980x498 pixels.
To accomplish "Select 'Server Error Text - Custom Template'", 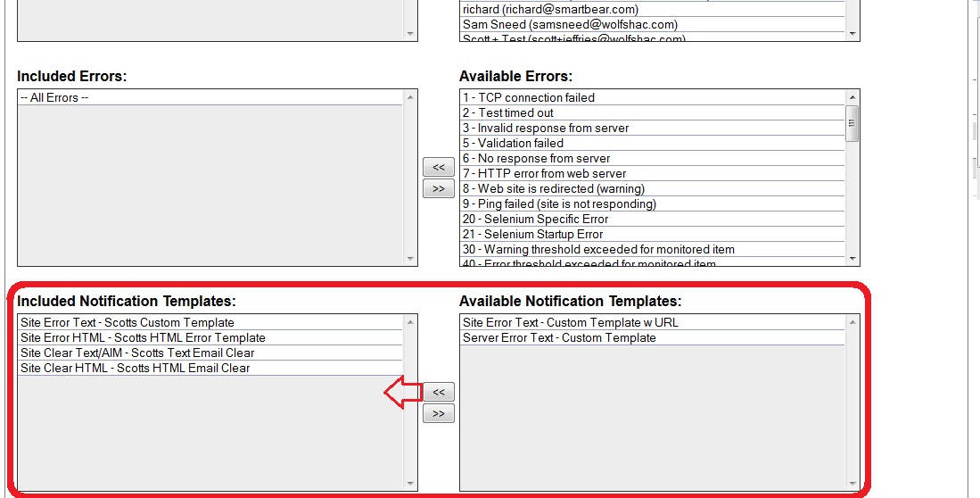I will pyautogui.click(x=653, y=338).
